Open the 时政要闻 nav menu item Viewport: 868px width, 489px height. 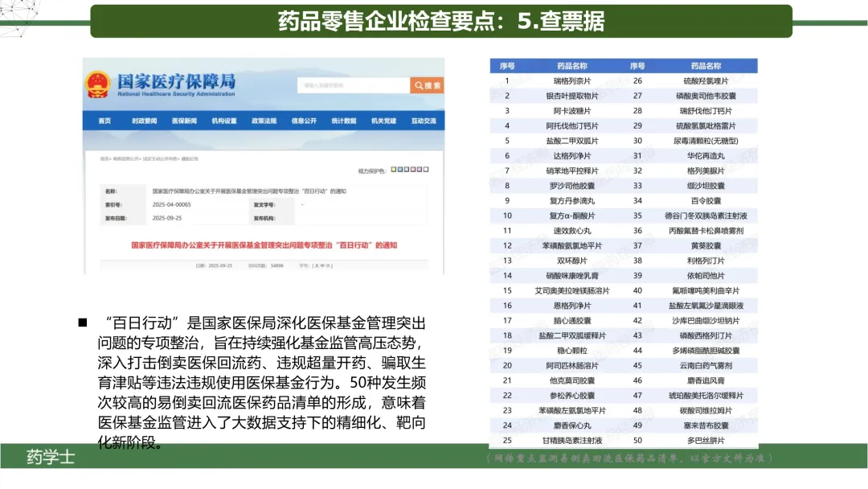(x=145, y=121)
